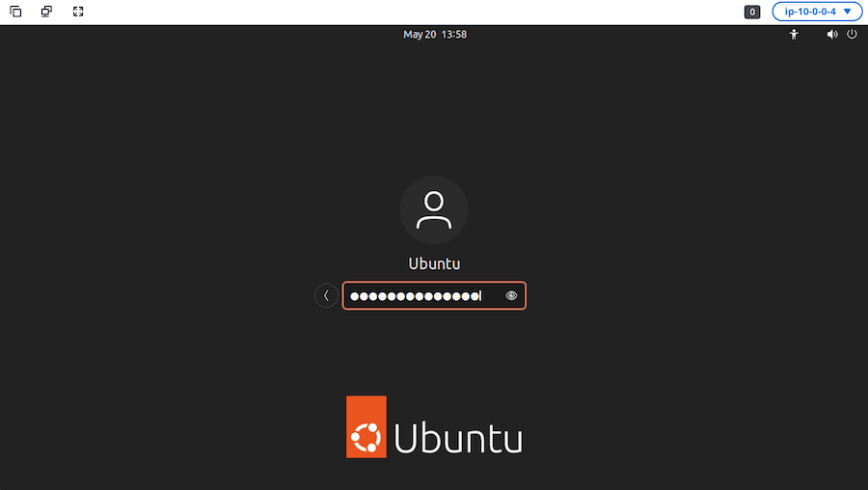Screen dimensions: 868x490
Task: Go back using the left chevron button
Action: click(326, 296)
